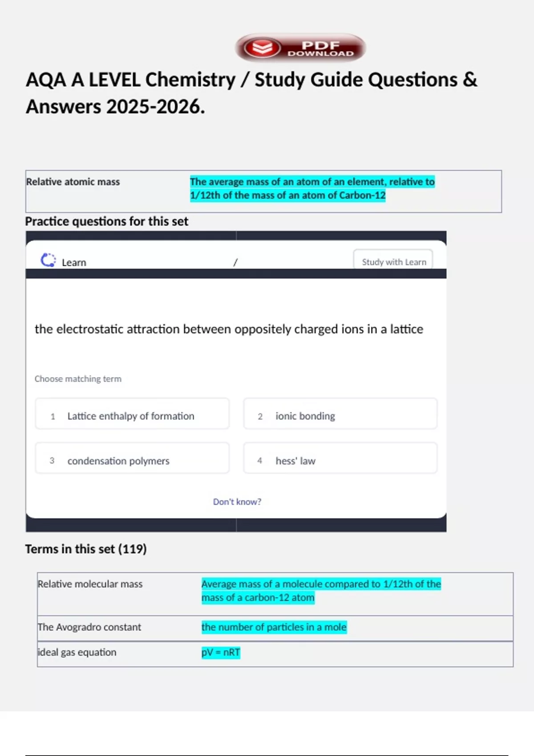Select the highlighted relative atomic mass definition

tap(312, 189)
